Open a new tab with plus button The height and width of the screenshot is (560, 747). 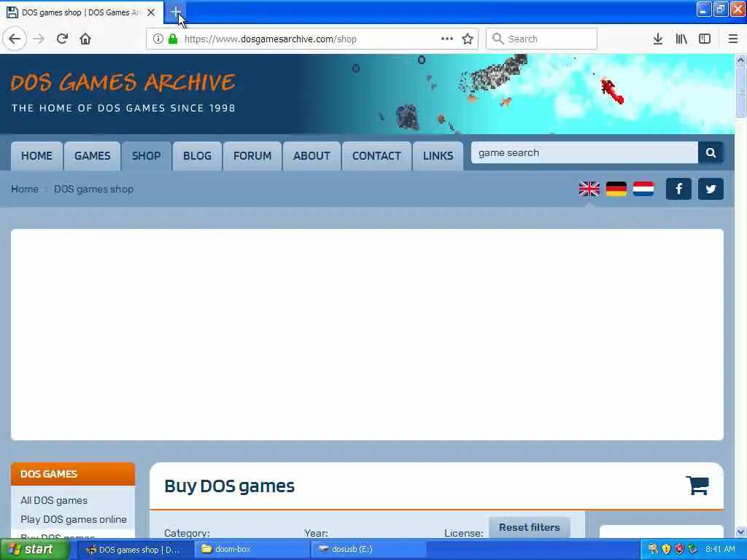coord(175,12)
